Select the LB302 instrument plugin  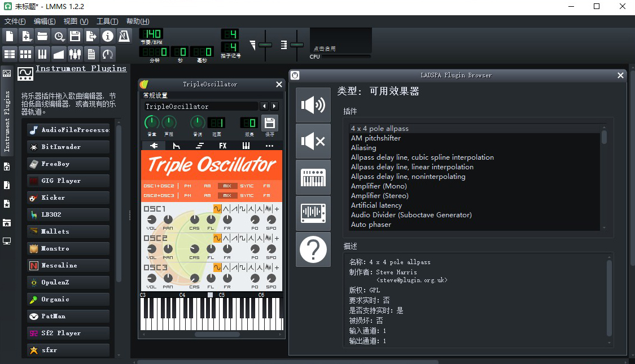pos(68,214)
